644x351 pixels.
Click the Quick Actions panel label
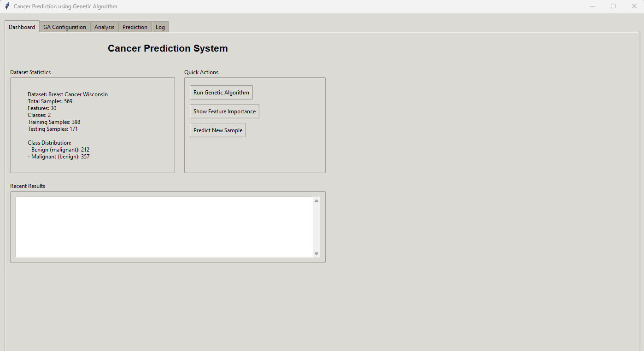[201, 72]
